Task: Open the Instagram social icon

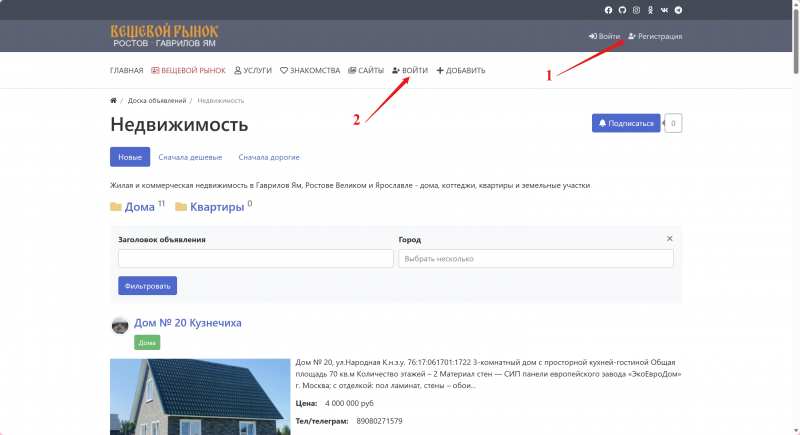Action: click(x=636, y=10)
